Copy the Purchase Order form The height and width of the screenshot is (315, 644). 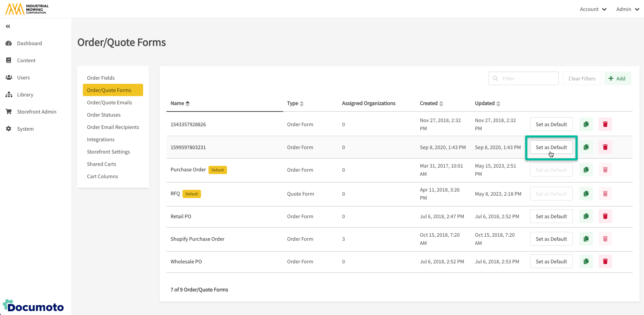tap(586, 170)
